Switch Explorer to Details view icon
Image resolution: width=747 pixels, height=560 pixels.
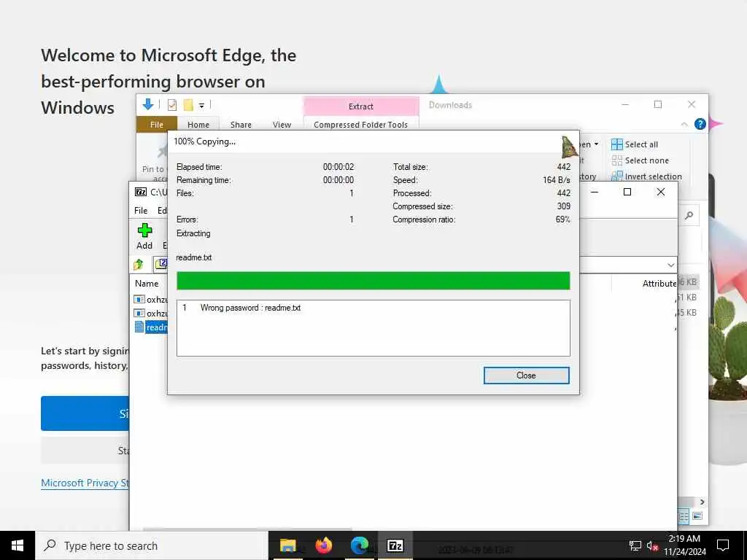(x=683, y=516)
